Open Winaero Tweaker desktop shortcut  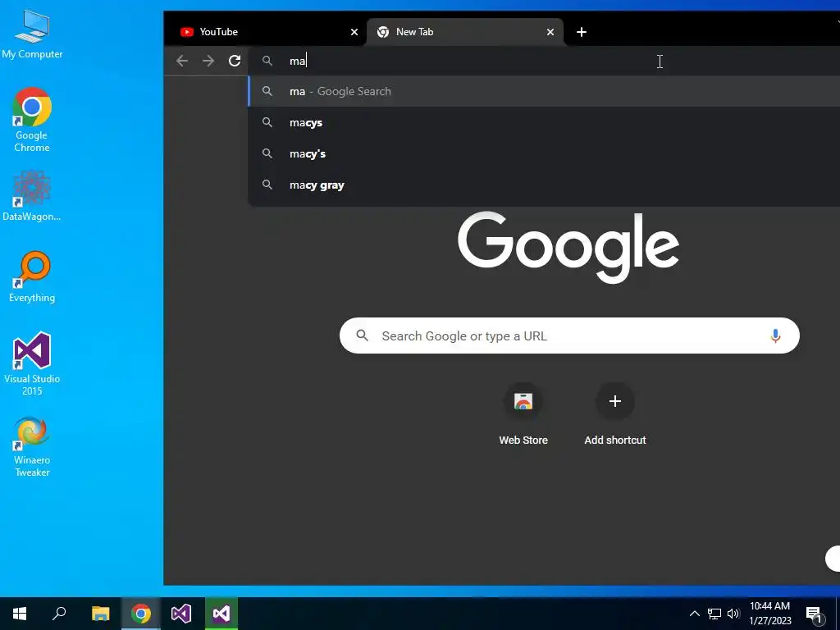click(32, 446)
